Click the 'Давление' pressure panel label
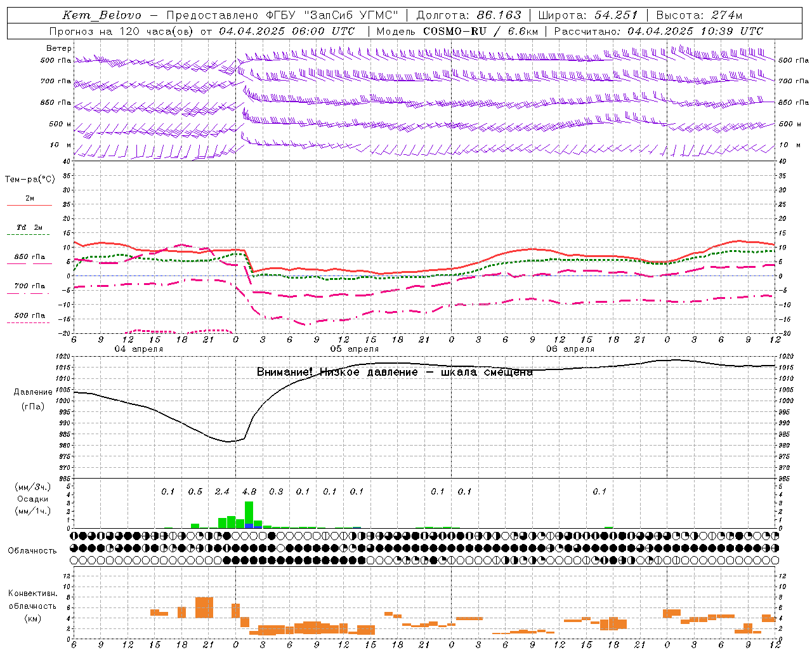812x650 pixels. pos(33,392)
